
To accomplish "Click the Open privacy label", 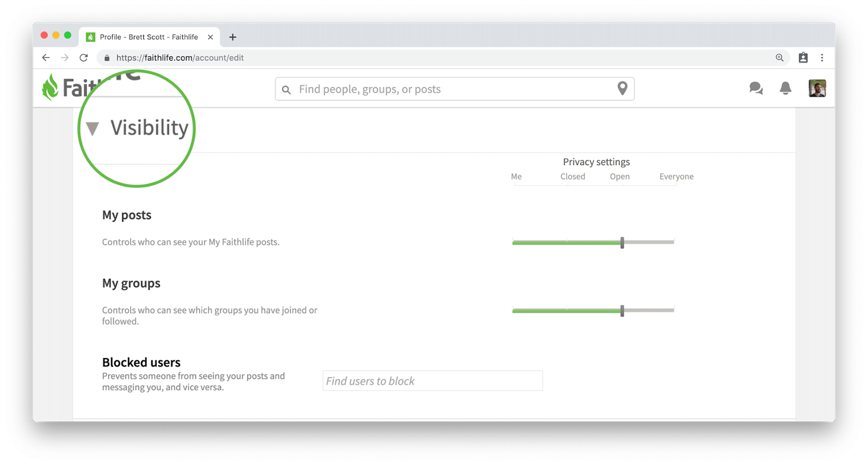I will click(x=620, y=176).
